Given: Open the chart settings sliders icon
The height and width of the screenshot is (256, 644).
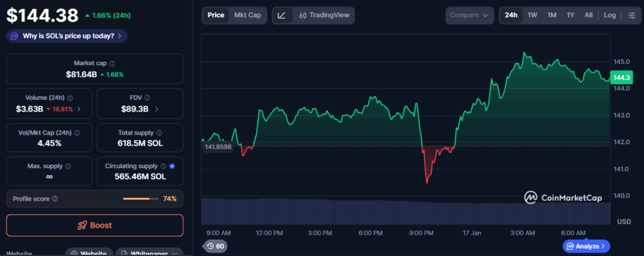Looking at the screenshot, I should click(631, 15).
